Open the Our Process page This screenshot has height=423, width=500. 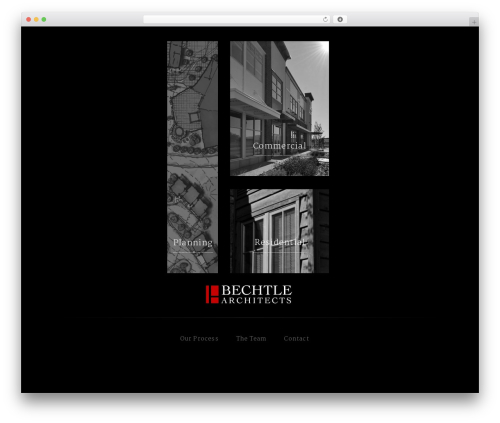[x=199, y=338]
